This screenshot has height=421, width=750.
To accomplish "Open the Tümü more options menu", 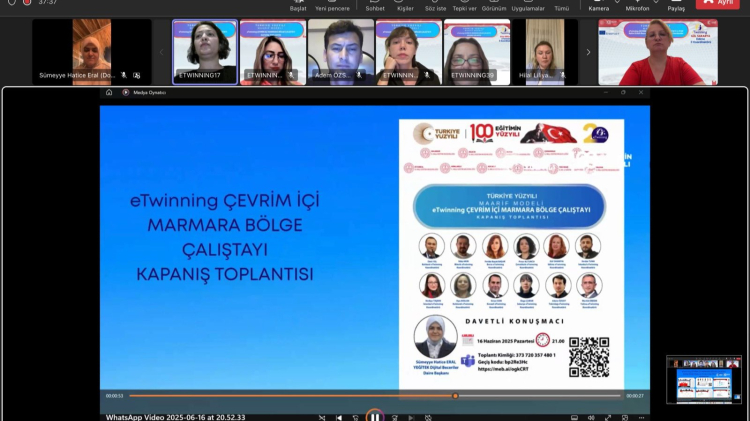I will click(561, 6).
